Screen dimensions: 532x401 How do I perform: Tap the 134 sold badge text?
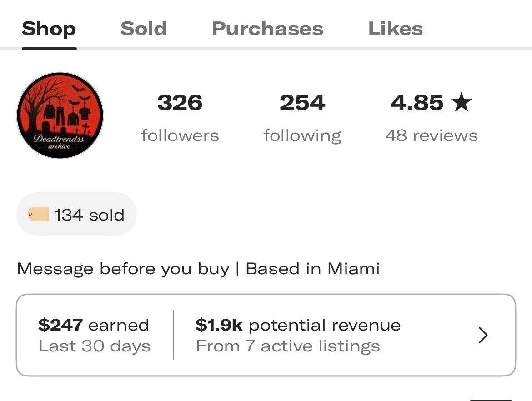[90, 215]
